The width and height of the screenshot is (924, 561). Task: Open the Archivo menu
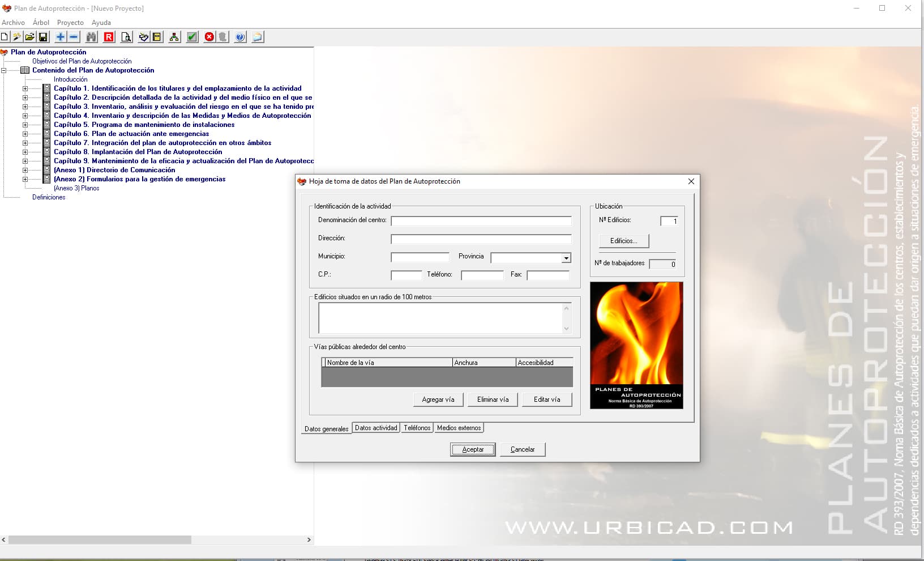point(13,23)
